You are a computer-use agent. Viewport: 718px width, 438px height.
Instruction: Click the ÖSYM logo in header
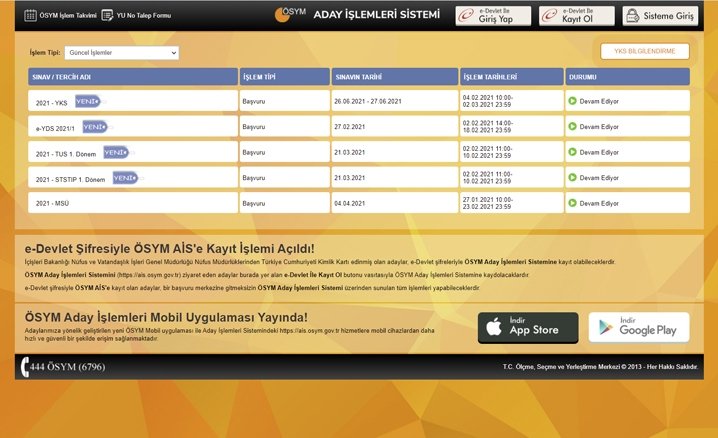pyautogui.click(x=290, y=15)
